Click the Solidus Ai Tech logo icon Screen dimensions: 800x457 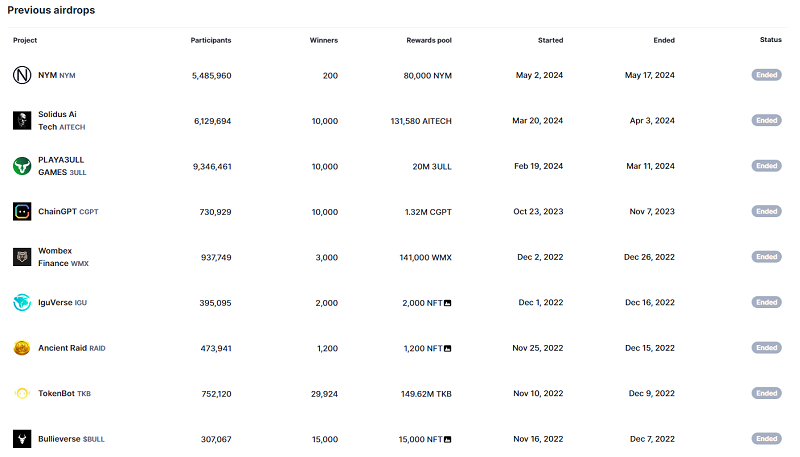22,120
